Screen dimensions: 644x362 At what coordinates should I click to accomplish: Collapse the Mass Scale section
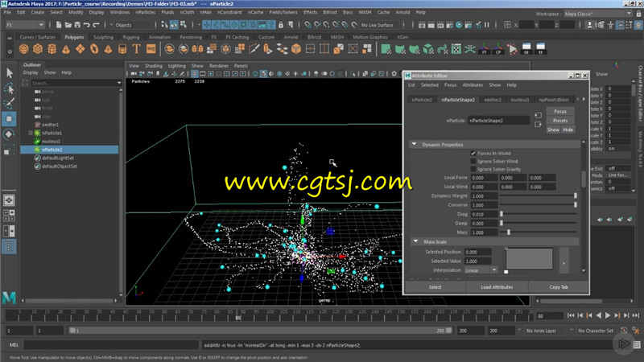pos(415,242)
